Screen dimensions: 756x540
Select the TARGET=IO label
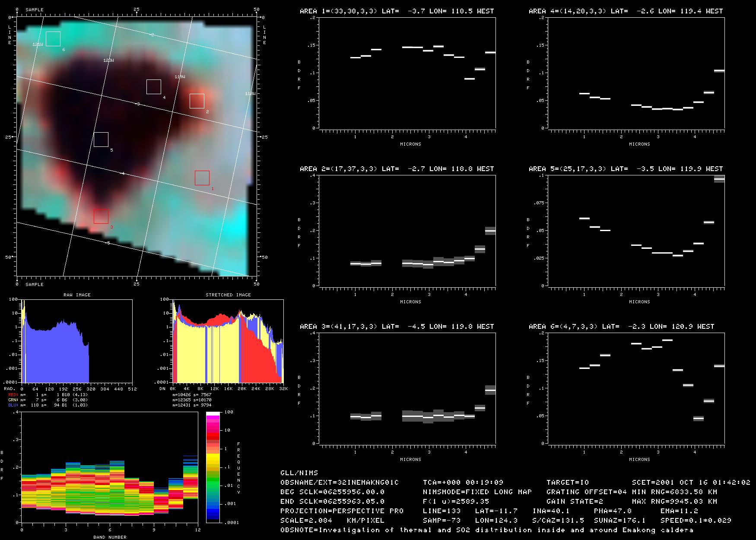(567, 483)
